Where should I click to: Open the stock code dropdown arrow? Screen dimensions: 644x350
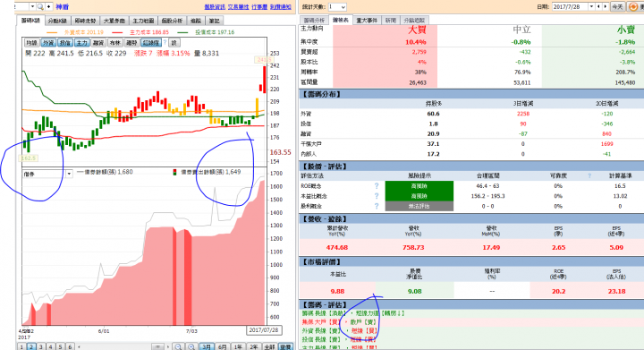32,6
